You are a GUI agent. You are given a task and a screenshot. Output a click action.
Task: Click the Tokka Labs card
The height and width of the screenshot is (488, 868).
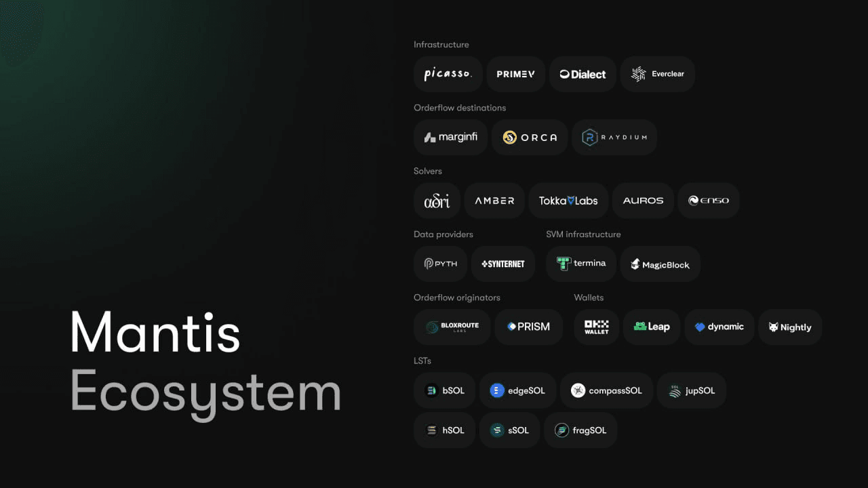pyautogui.click(x=568, y=201)
